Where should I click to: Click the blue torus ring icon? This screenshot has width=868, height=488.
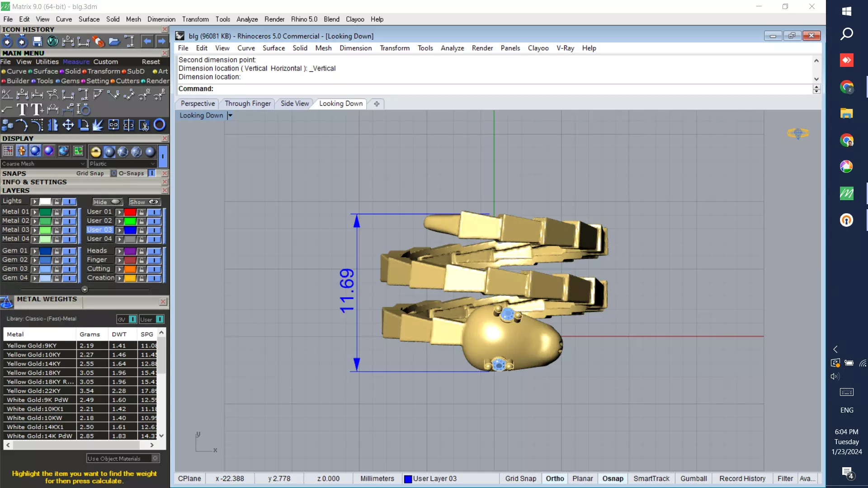click(x=159, y=125)
